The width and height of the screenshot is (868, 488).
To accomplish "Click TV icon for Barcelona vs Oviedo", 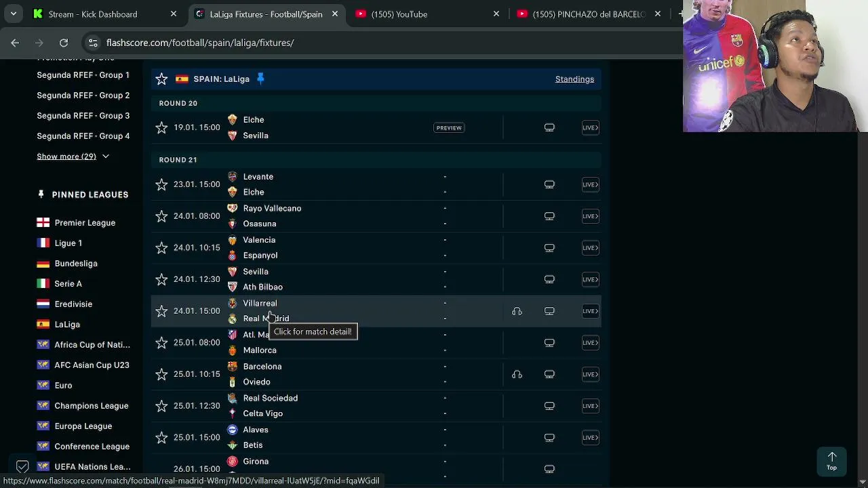I will [x=549, y=374].
